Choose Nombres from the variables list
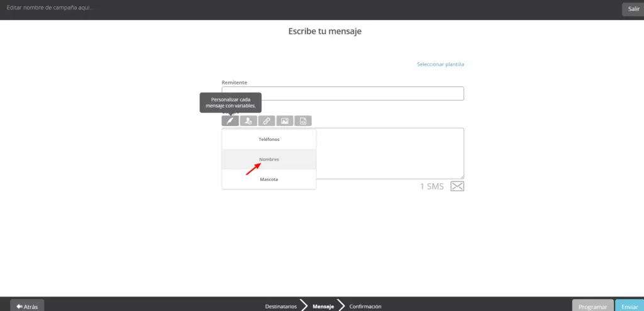 [x=269, y=159]
